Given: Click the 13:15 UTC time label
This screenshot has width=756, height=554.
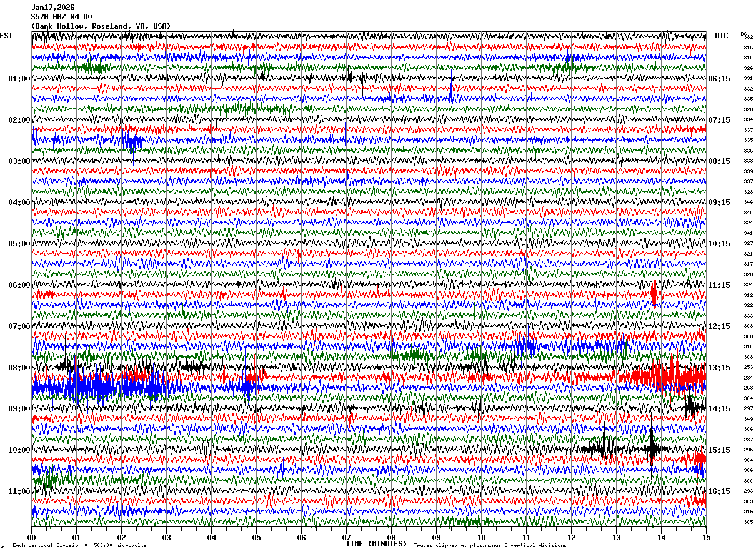Looking at the screenshot, I should 719,368.
